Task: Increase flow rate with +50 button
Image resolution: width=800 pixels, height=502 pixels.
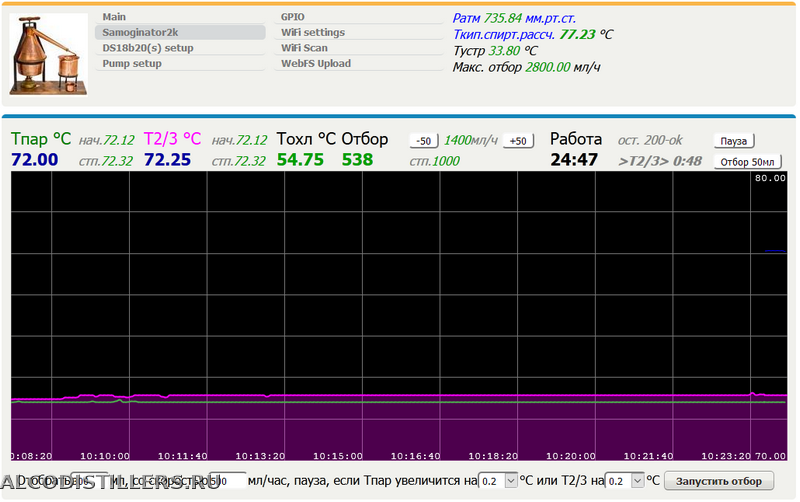Action: point(518,141)
